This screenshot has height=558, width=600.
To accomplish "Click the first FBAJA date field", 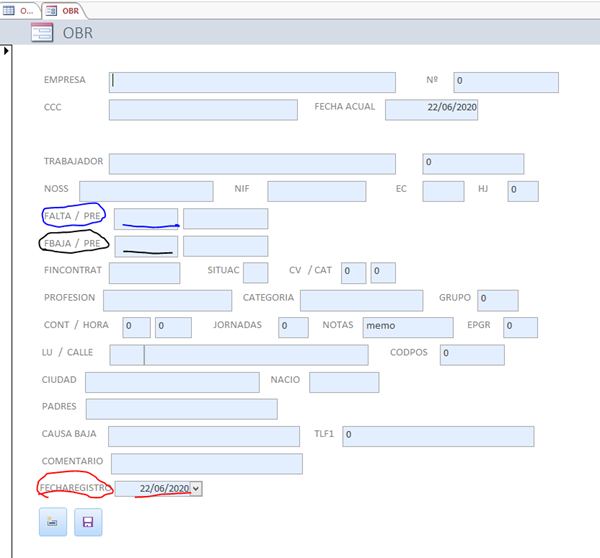I will tap(146, 246).
